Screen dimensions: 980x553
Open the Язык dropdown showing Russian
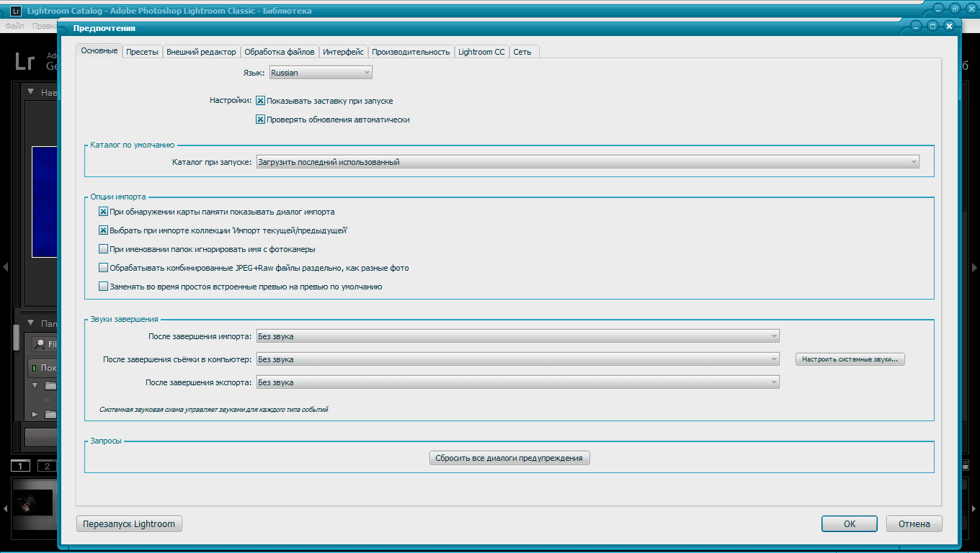point(321,73)
